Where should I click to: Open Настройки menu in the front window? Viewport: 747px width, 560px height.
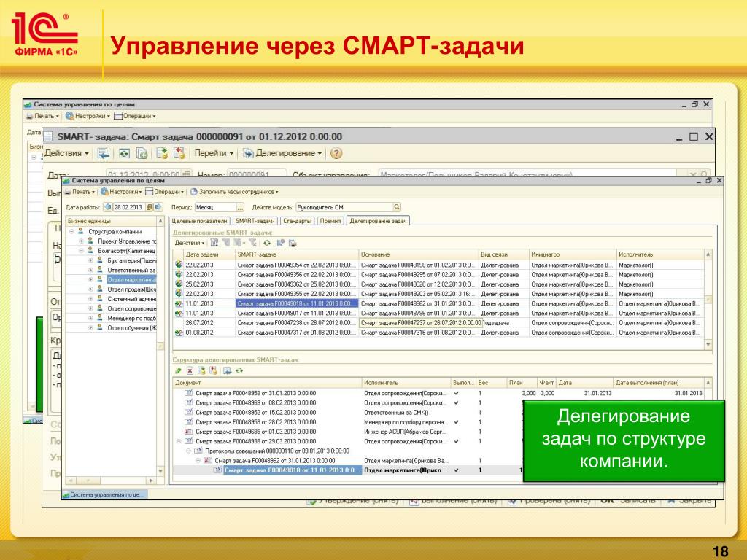122,192
